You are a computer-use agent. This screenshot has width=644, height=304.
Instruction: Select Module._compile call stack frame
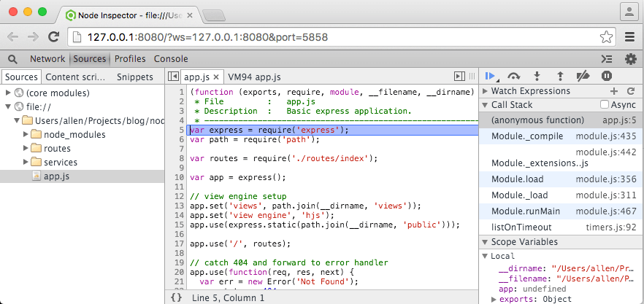tap(522, 136)
